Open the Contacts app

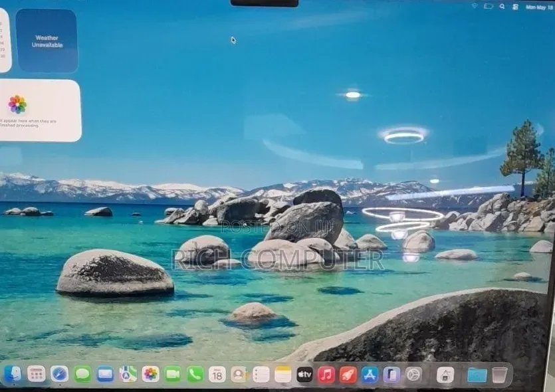pos(239,375)
